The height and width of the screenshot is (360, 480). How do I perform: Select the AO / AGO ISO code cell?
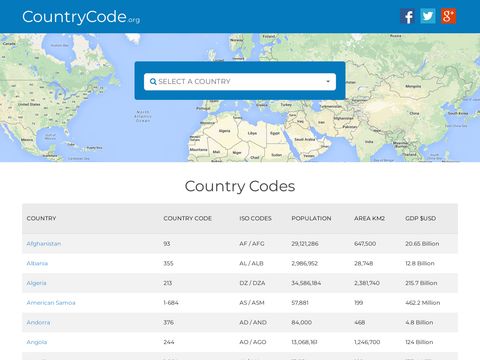point(253,342)
